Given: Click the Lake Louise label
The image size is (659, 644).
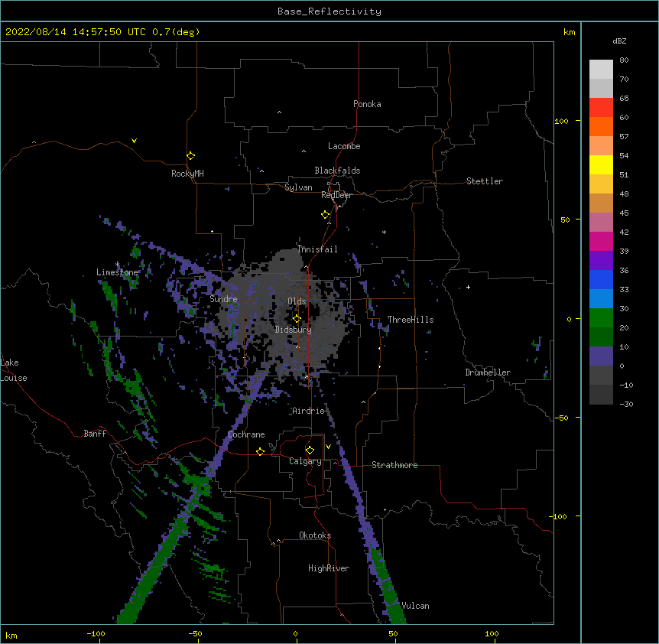Looking at the screenshot, I should pos(14,370).
